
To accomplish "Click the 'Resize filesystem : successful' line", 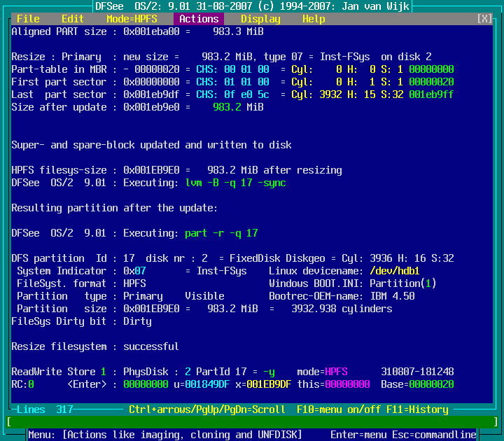I will [95, 346].
